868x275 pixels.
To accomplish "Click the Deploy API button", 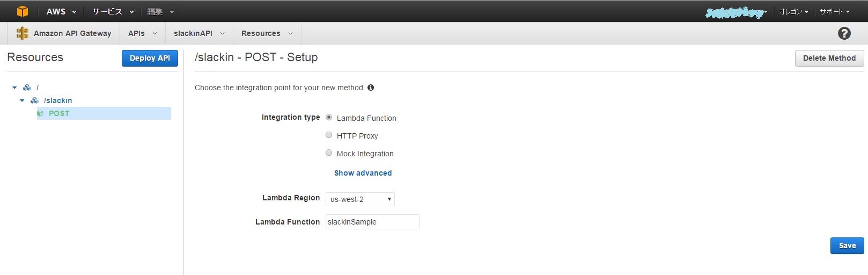I will point(150,58).
